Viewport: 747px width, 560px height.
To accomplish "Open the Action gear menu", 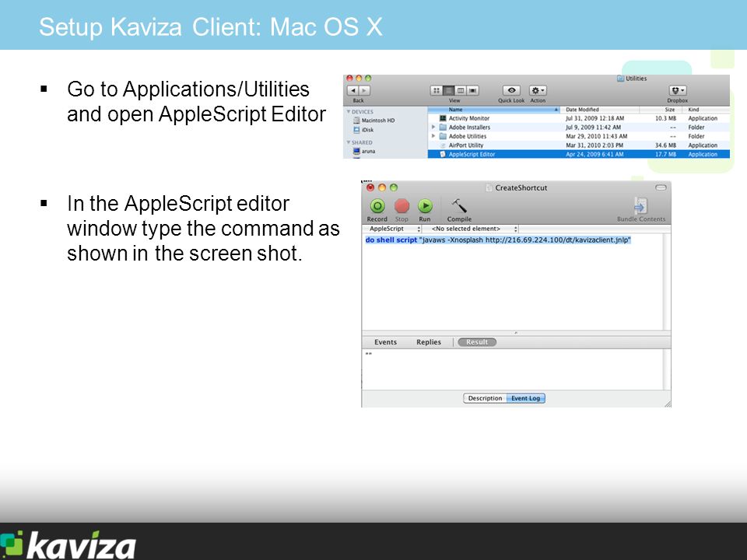I will (x=538, y=90).
